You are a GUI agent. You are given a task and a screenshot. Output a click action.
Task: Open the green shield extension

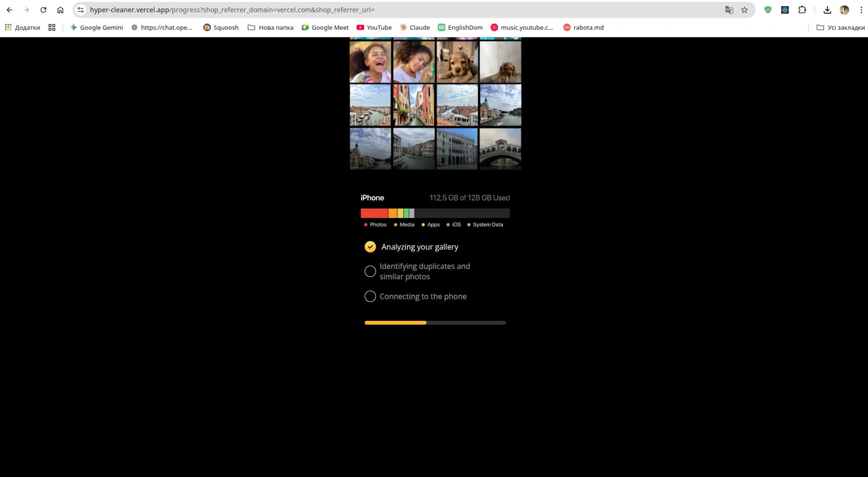[x=768, y=10]
